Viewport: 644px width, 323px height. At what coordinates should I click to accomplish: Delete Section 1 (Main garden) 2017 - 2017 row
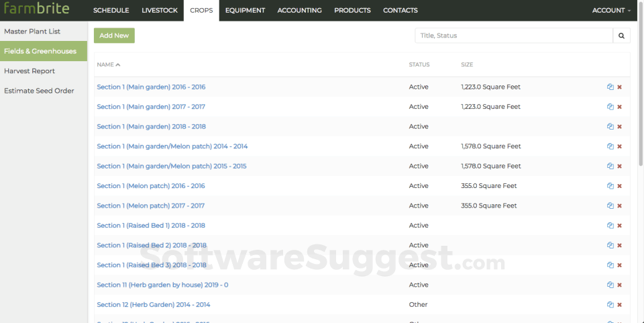(619, 106)
